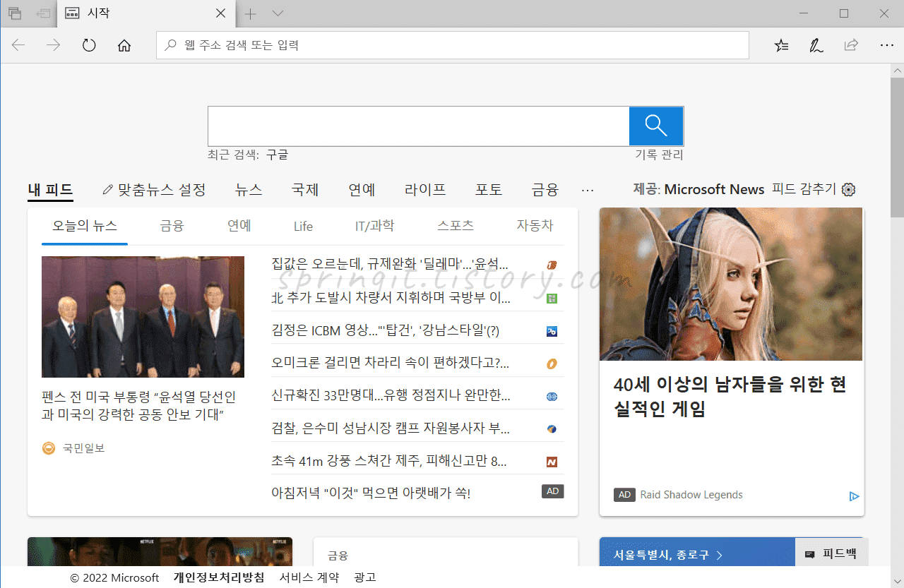The width and height of the screenshot is (904, 588).
Task: Open the Settings and more ellipsis
Action: (887, 45)
